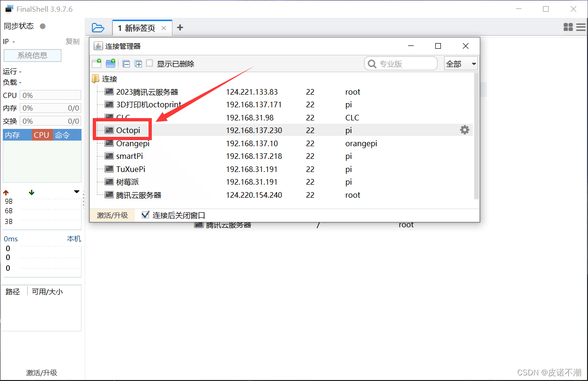This screenshot has height=381, width=588.
Task: Open the download arrow dropdown in sidebar
Action: pyautogui.click(x=76, y=192)
